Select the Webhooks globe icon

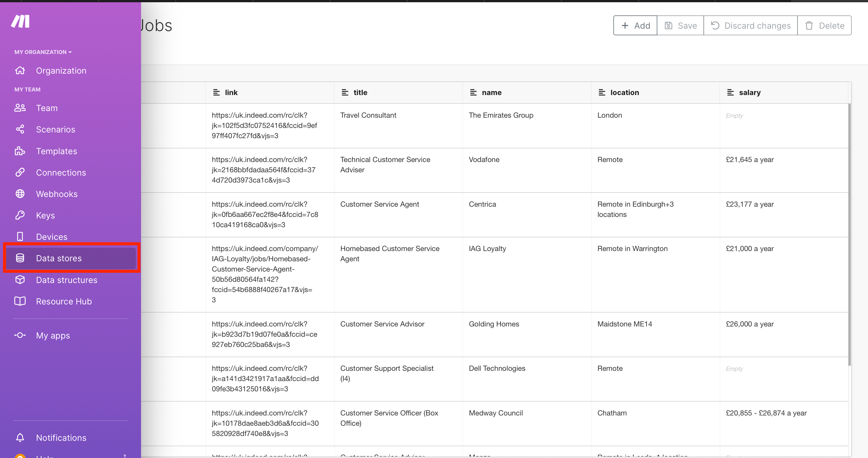20,194
